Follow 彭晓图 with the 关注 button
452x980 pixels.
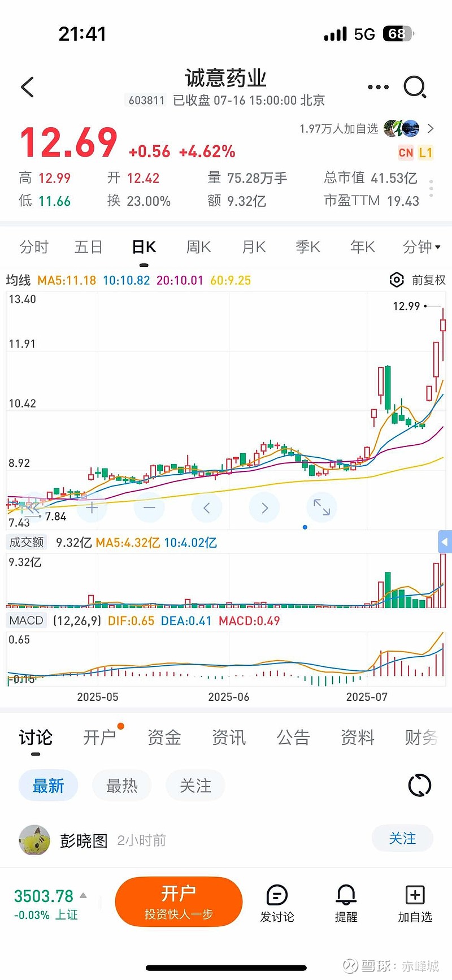[402, 838]
